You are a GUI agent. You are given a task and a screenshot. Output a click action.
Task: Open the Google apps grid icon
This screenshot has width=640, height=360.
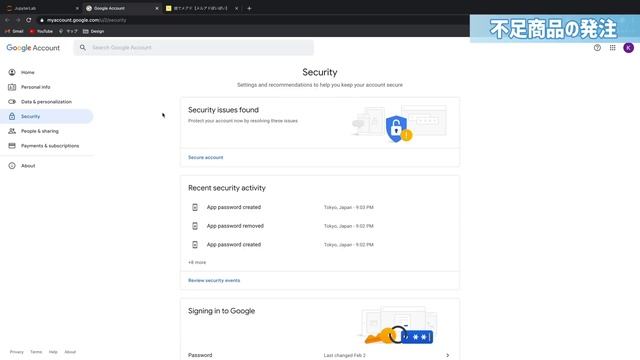613,48
